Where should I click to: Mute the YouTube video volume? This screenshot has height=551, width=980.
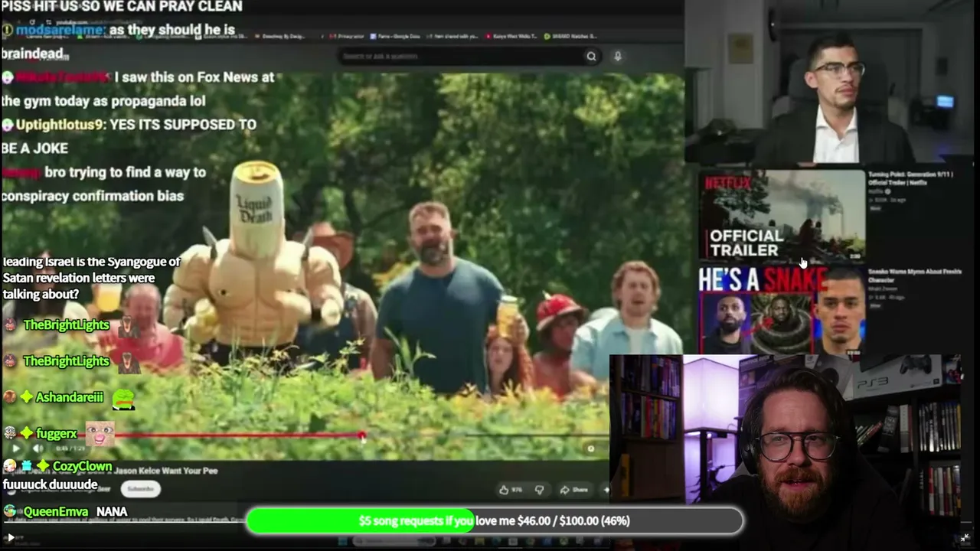click(38, 448)
